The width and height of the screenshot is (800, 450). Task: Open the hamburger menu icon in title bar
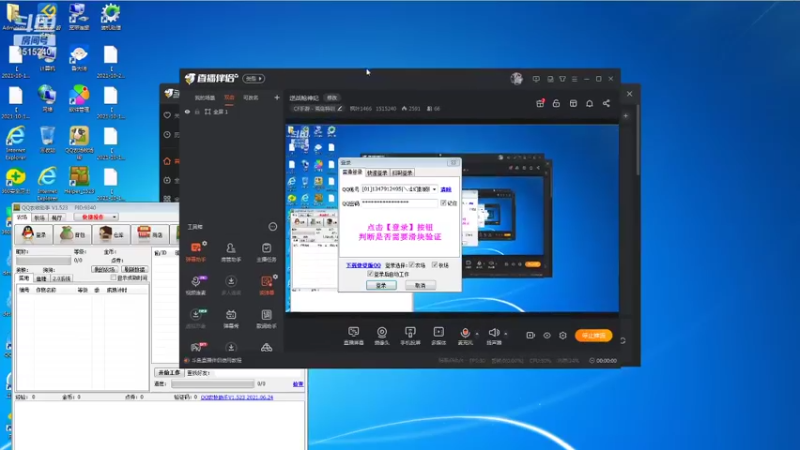(x=574, y=79)
